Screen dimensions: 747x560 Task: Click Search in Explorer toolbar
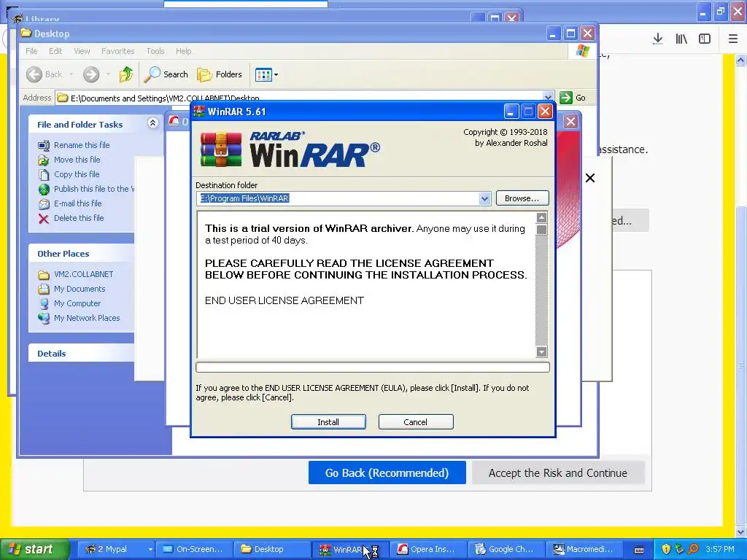(166, 74)
